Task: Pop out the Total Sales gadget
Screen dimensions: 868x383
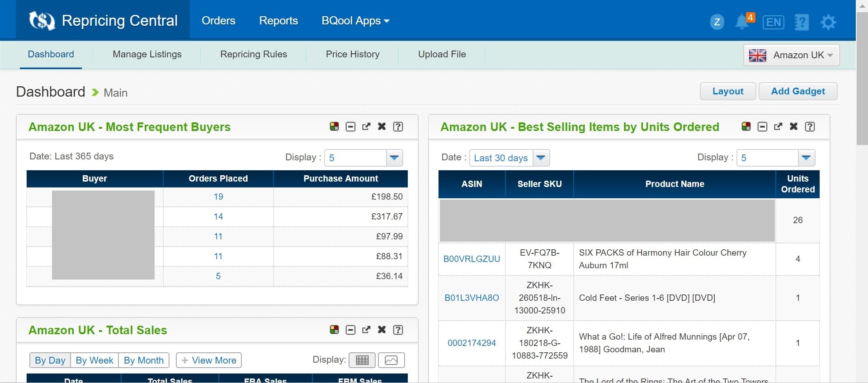Action: coord(366,330)
